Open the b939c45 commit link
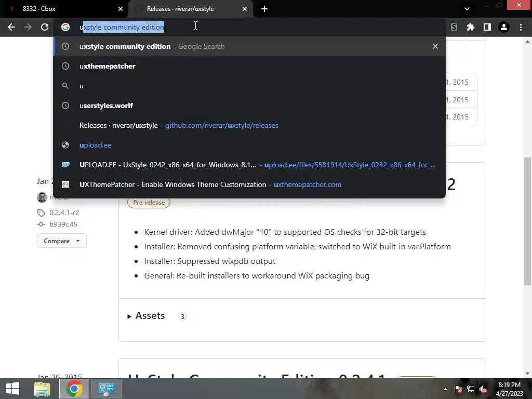The image size is (532, 399). [x=63, y=224]
